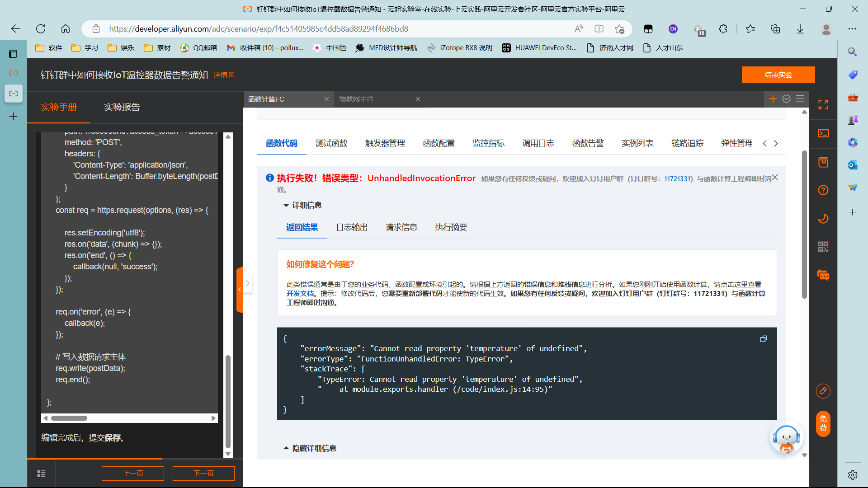The height and width of the screenshot is (488, 868).
Task: Toggle dark mode moon icon
Action: pyautogui.click(x=823, y=219)
